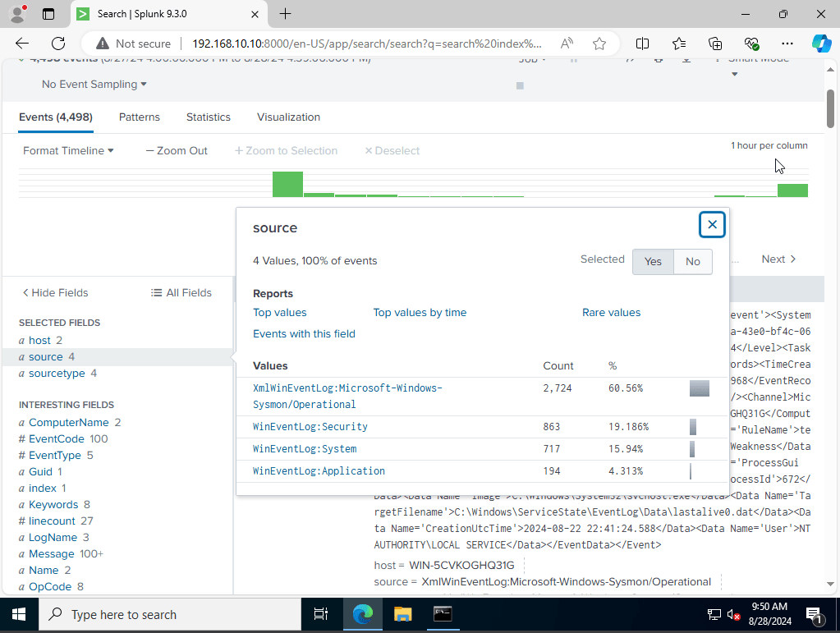Viewport: 840px width, 633px height.
Task: Set Selected to Yes
Action: (x=653, y=261)
